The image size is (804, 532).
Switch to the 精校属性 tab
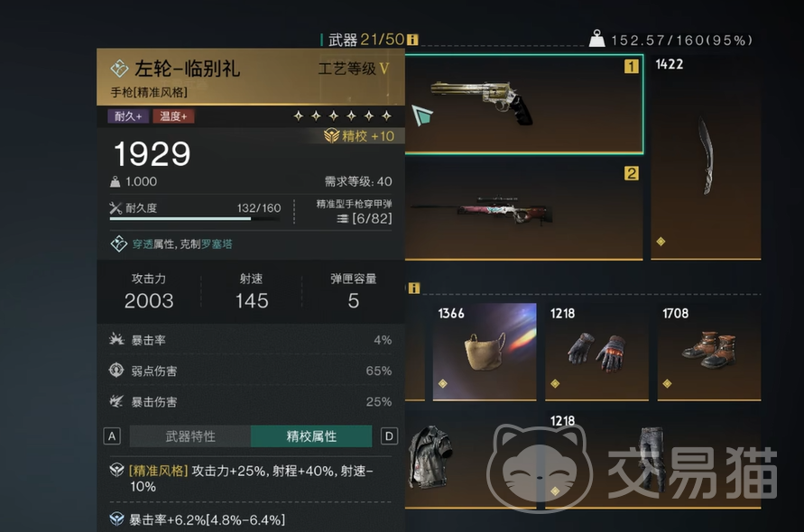point(311,436)
